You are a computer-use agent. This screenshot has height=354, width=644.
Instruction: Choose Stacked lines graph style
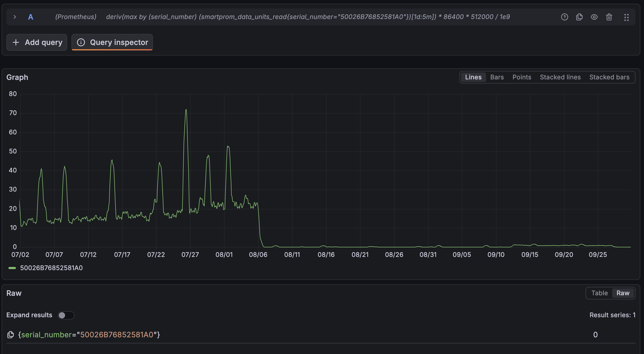(560, 77)
